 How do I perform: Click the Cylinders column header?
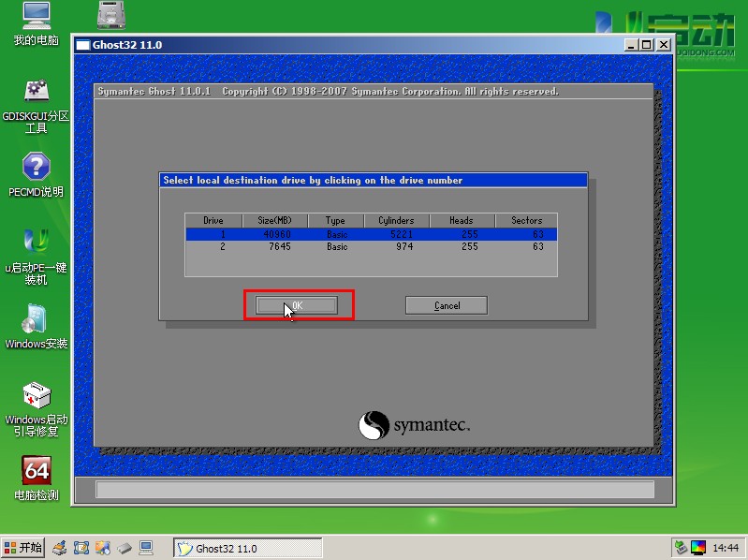point(396,220)
